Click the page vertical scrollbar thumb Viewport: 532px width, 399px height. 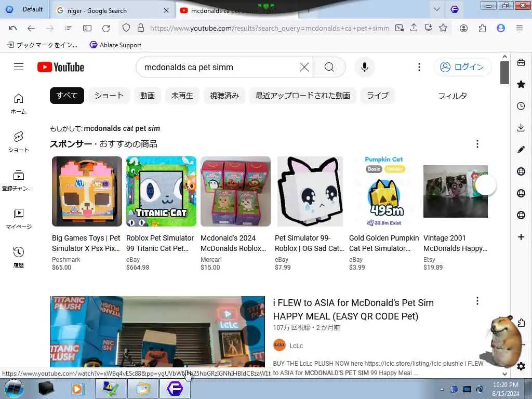[504, 72]
